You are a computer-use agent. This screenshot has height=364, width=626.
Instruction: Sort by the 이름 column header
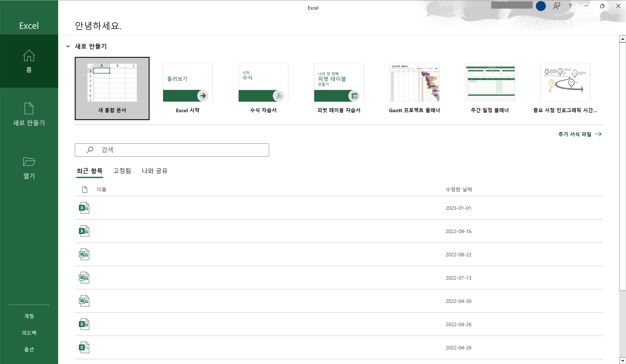[102, 189]
